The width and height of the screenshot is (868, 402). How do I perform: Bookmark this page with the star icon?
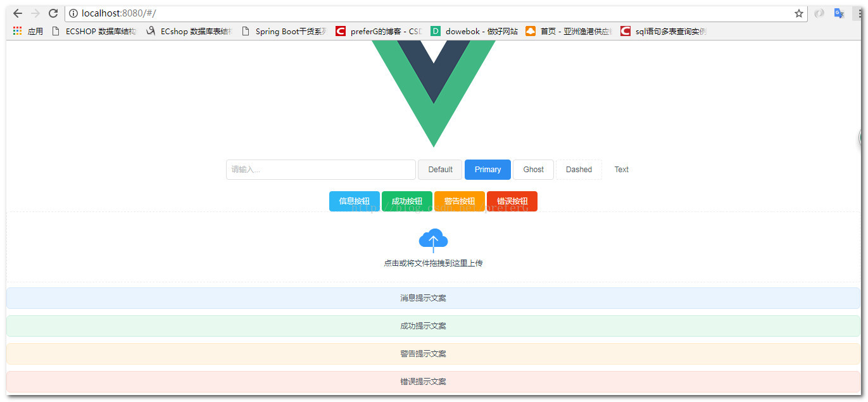point(799,13)
